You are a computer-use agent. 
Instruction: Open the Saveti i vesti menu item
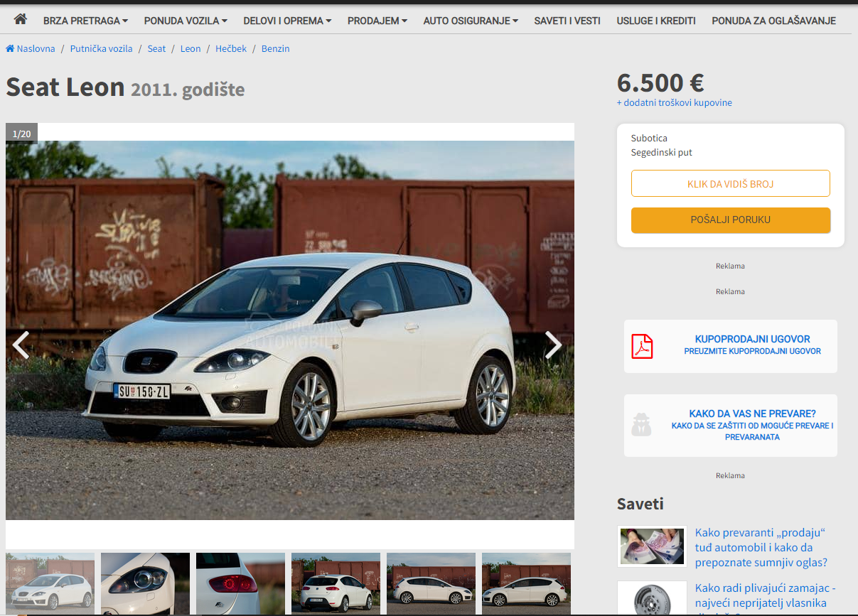pyautogui.click(x=567, y=21)
